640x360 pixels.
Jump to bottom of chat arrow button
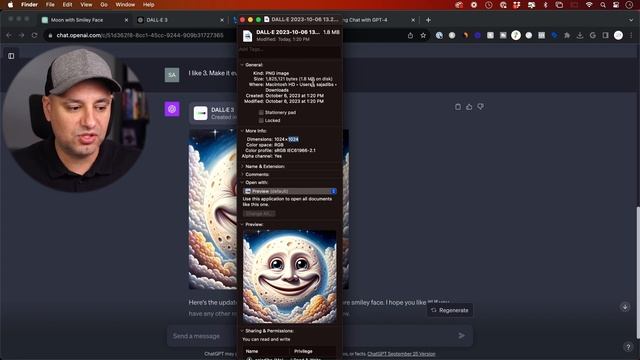point(625,307)
